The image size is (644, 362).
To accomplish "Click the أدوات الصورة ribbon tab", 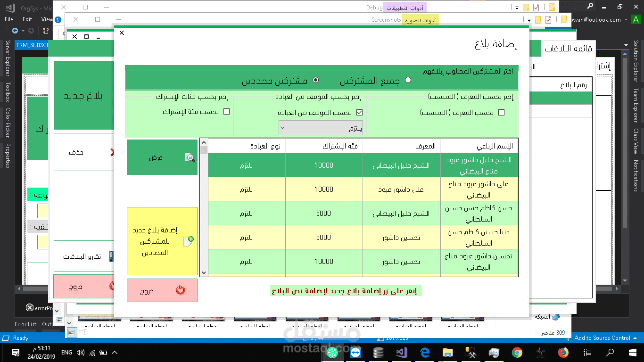I will point(420,20).
